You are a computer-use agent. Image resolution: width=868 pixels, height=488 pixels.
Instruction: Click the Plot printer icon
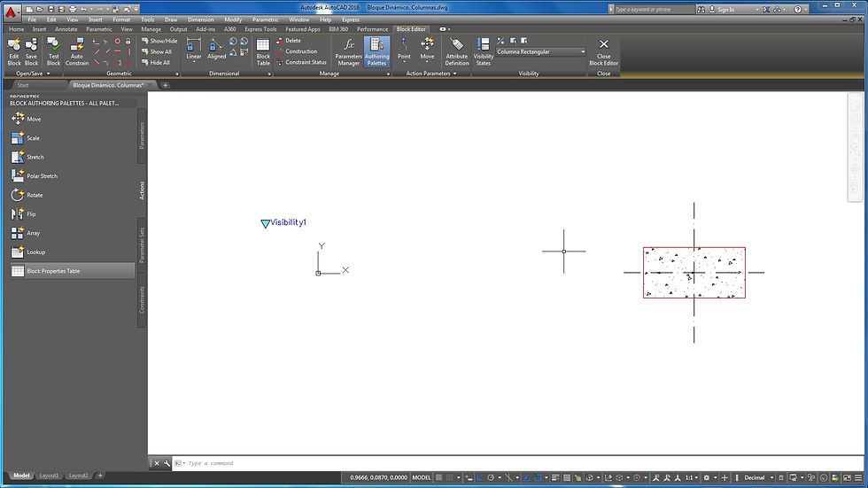coord(73,10)
